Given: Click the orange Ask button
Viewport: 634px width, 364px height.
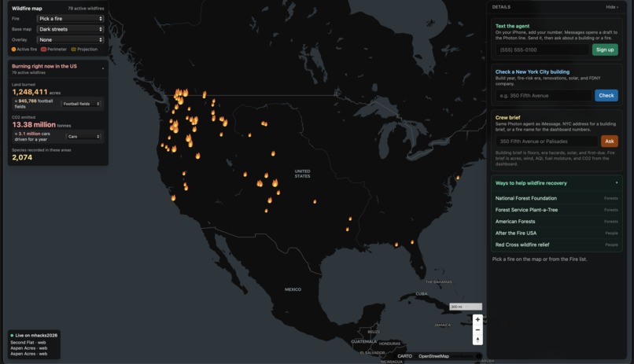Looking at the screenshot, I should [609, 141].
